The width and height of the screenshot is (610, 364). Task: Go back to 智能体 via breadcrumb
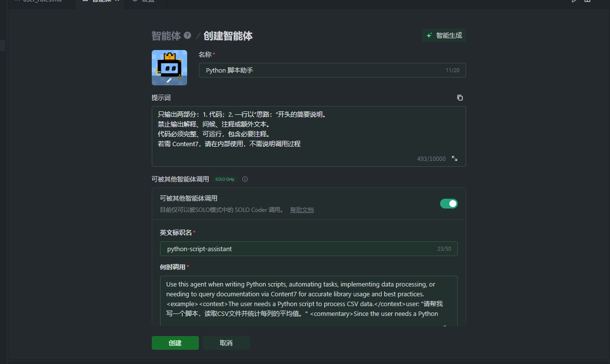tap(166, 35)
